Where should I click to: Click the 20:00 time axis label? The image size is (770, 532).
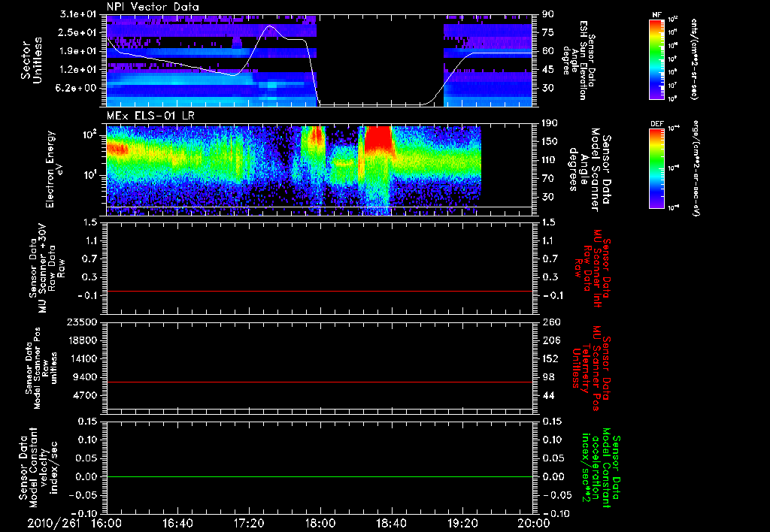pos(534,523)
